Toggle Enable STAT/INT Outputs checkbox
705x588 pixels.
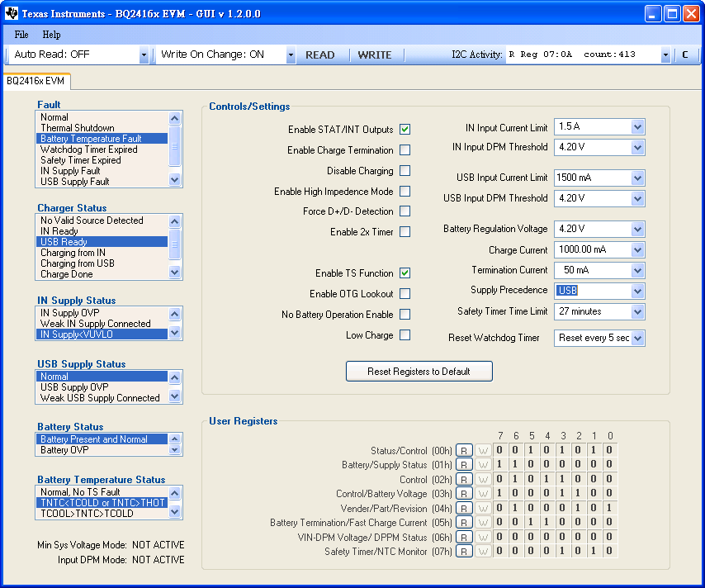(405, 130)
